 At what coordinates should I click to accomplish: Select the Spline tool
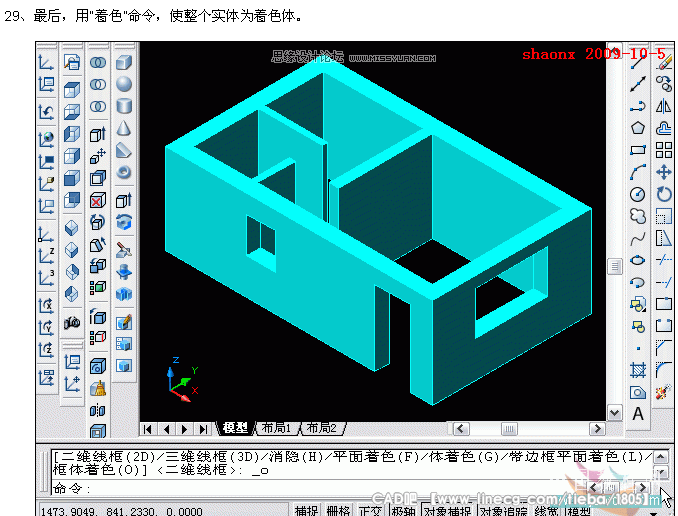point(638,238)
